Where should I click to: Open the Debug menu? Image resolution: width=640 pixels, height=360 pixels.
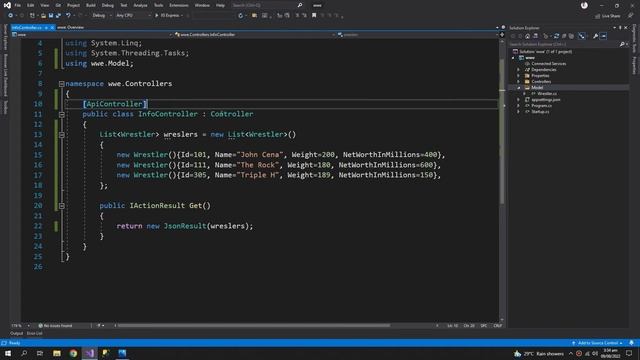tap(108, 5)
